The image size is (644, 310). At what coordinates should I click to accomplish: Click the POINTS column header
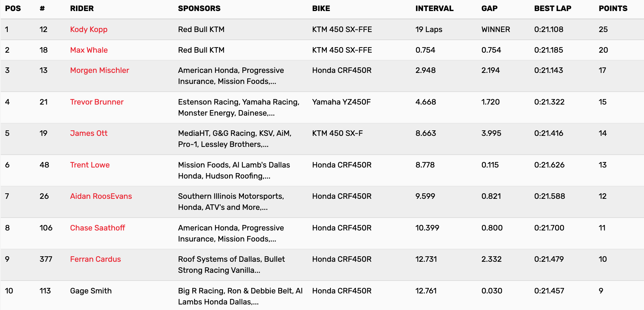(613, 8)
